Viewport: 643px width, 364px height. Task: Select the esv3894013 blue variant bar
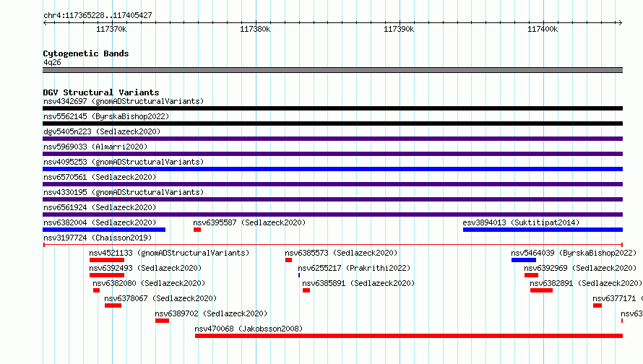(543, 230)
